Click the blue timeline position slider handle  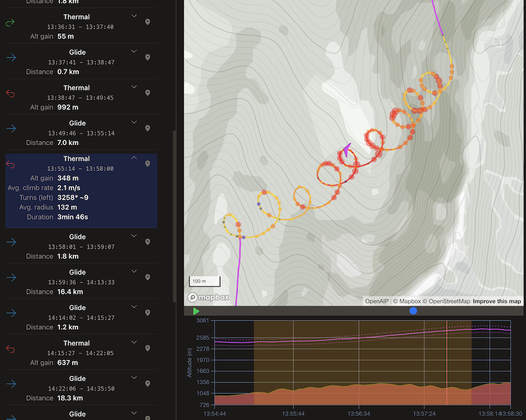click(413, 311)
